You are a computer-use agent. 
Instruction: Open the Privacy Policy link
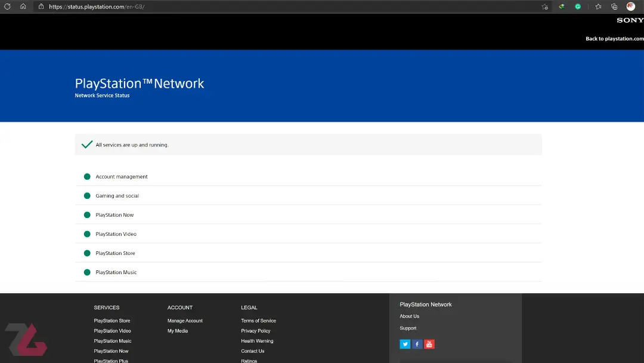coord(255,331)
